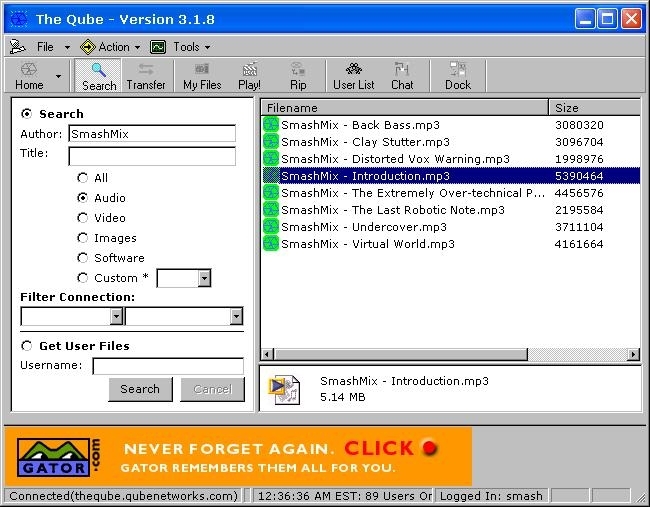Click the Play! toolbar icon
Screen dimensions: 650x507
pyautogui.click(x=250, y=75)
